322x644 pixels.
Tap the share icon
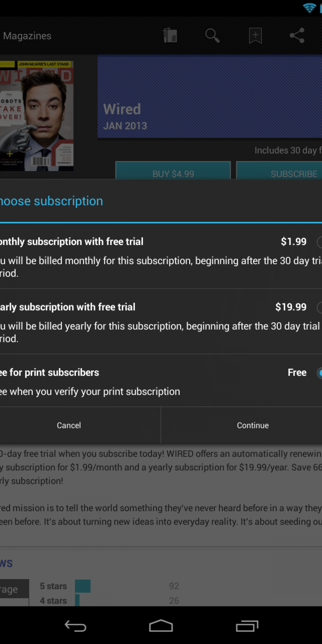297,35
